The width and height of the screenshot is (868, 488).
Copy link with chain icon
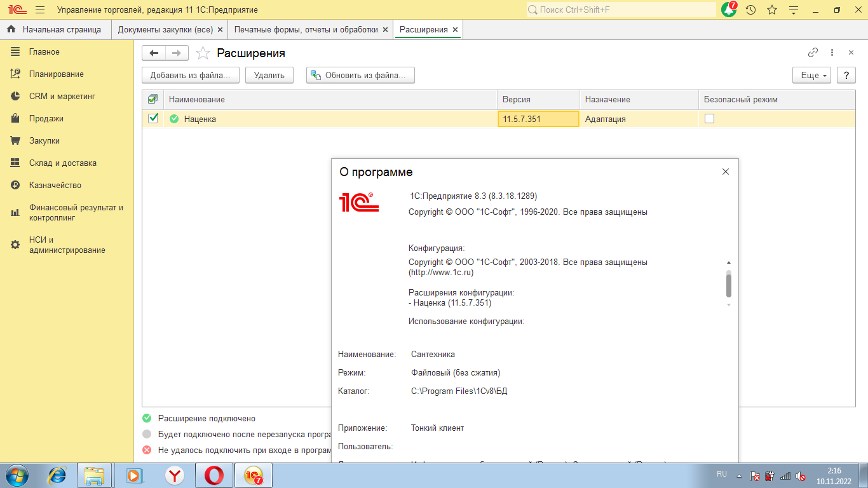[813, 53]
